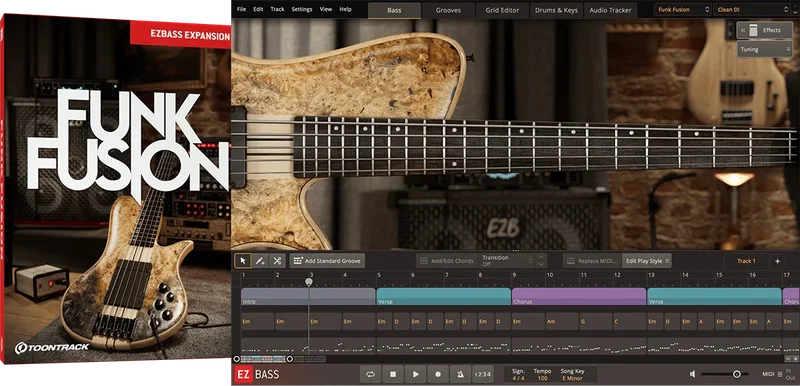Click the bass guitar fretboard
Screen dimensions: 800x386
tap(546, 147)
